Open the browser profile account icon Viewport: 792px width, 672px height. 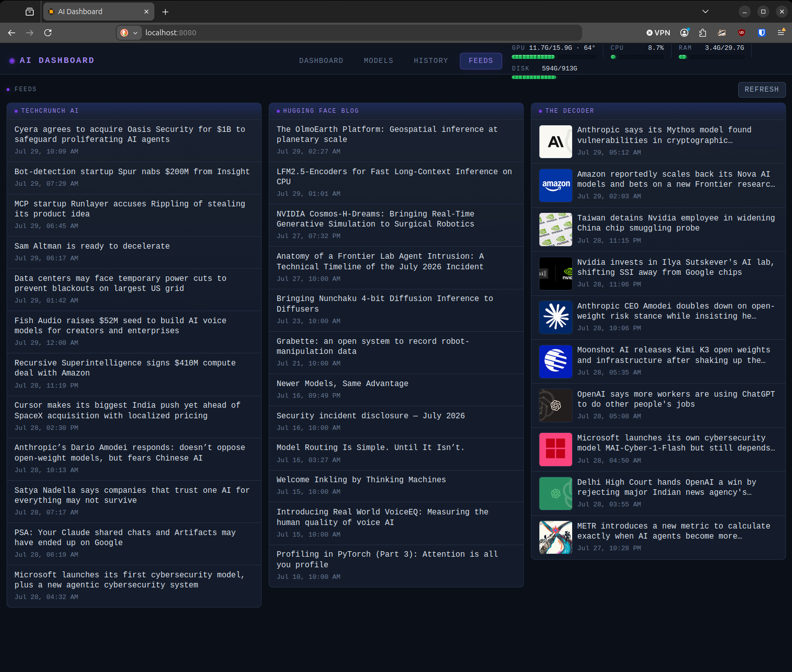(x=684, y=33)
